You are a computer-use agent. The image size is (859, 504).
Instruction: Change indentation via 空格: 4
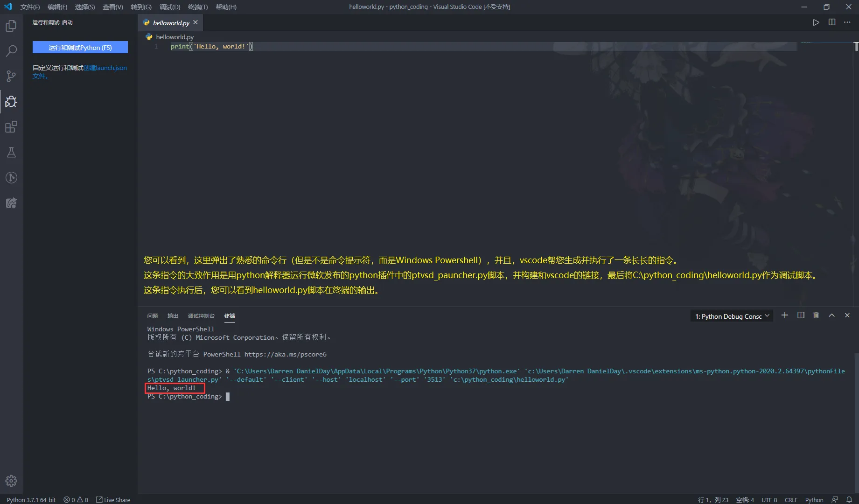(745, 500)
